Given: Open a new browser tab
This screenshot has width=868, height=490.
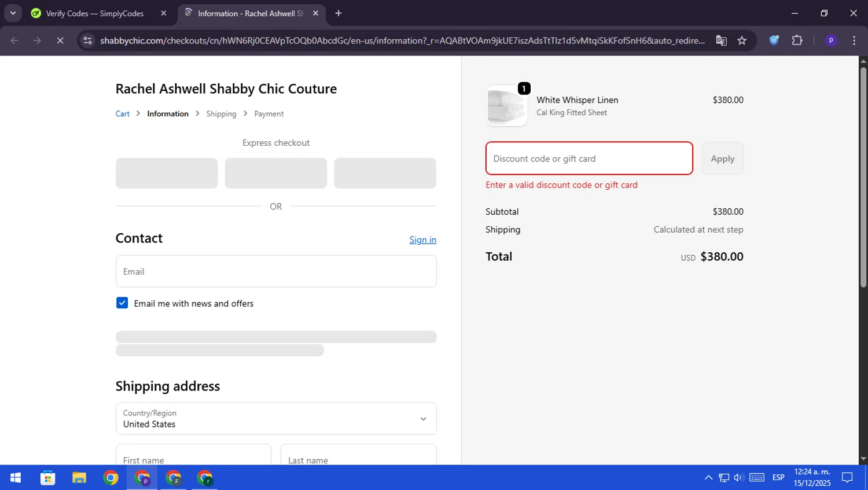Looking at the screenshot, I should [x=339, y=13].
